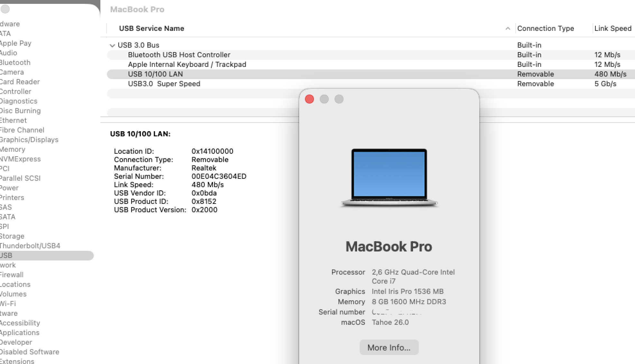The width and height of the screenshot is (635, 364).
Task: Click the minimize button of About window
Action: [324, 99]
